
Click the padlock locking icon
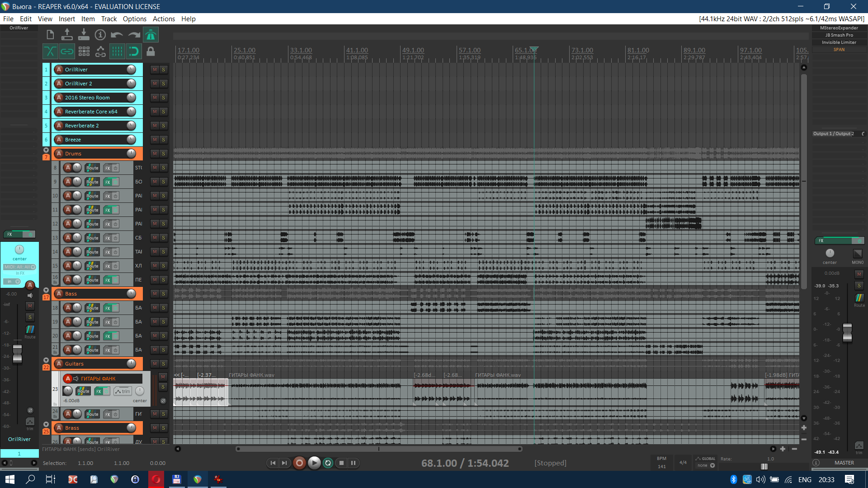click(151, 51)
